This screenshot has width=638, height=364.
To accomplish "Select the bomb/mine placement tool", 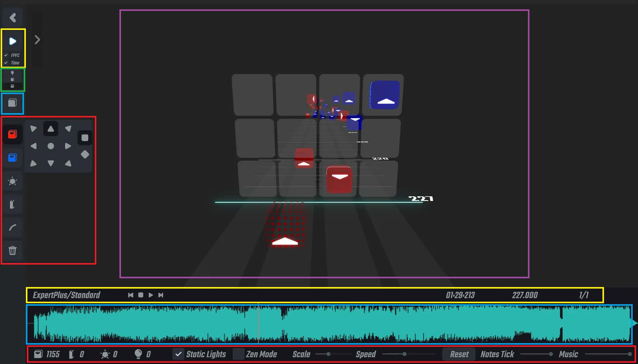I will (12, 181).
